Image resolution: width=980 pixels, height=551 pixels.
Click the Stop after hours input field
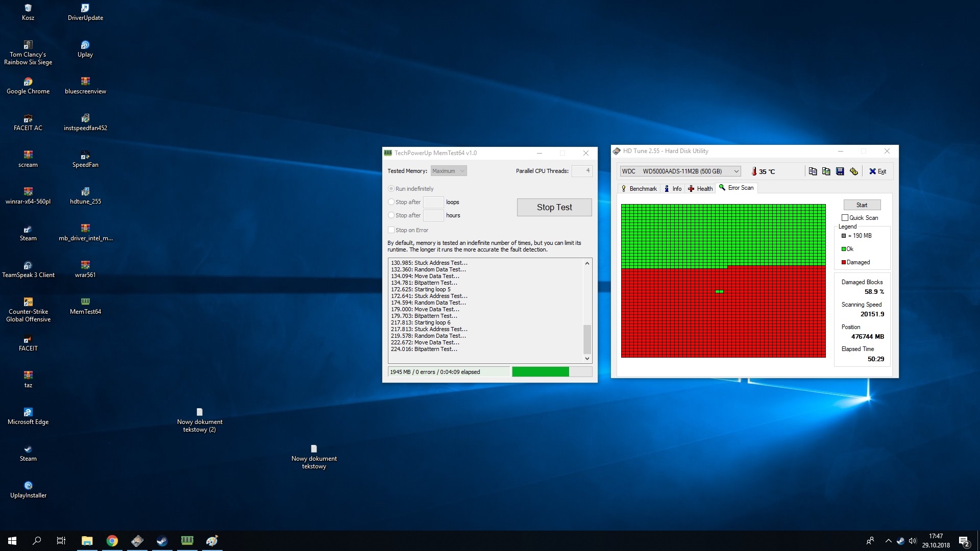(x=433, y=215)
